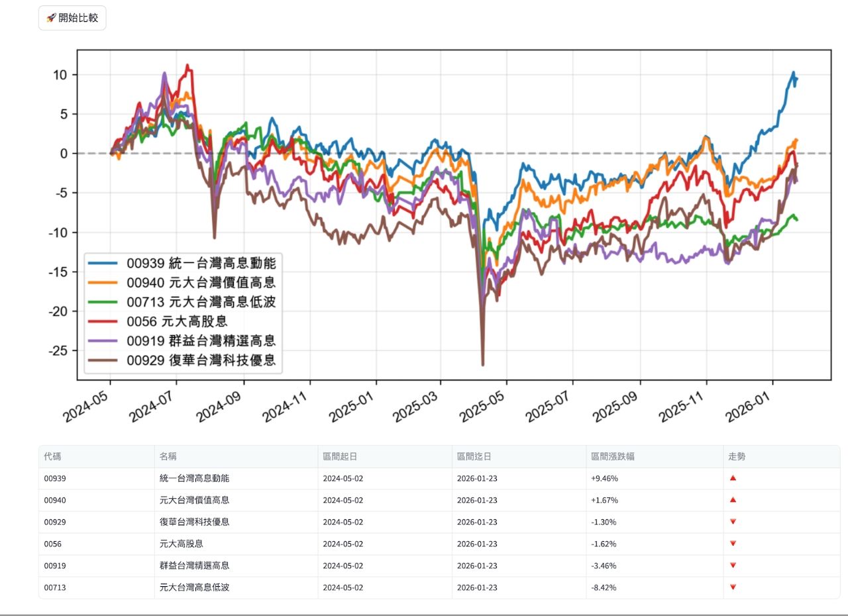Click the 名稱 column header

(x=168, y=457)
